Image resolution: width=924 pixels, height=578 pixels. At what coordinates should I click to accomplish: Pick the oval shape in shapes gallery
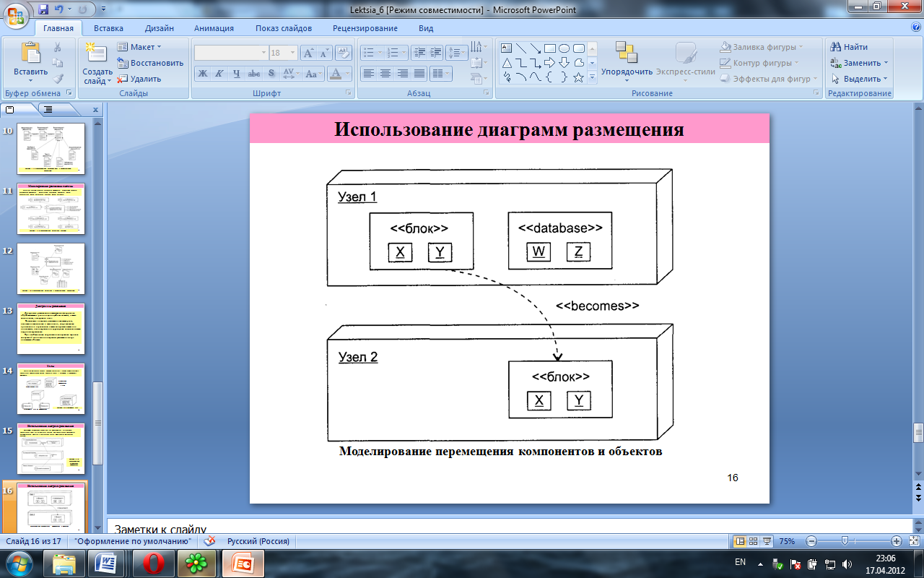(565, 48)
